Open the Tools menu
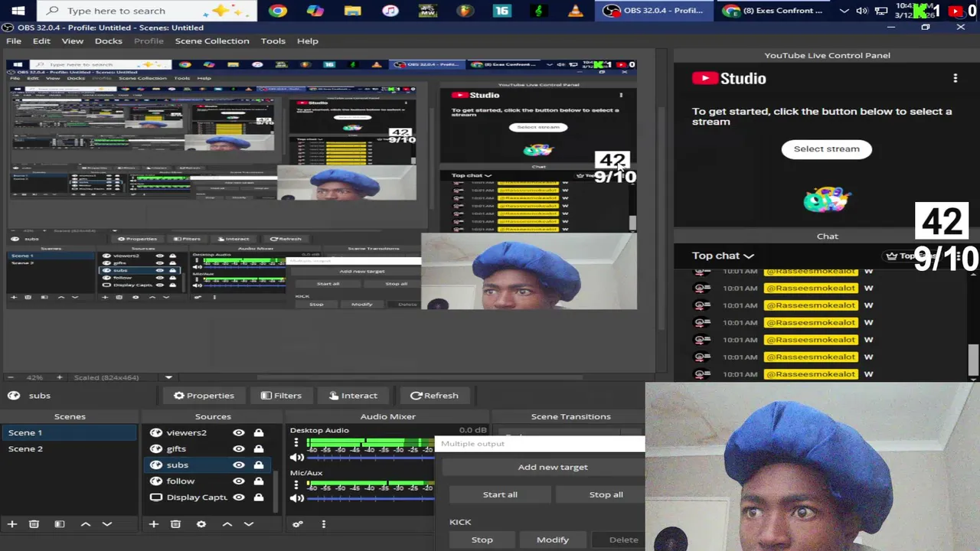The height and width of the screenshot is (551, 980). click(273, 41)
